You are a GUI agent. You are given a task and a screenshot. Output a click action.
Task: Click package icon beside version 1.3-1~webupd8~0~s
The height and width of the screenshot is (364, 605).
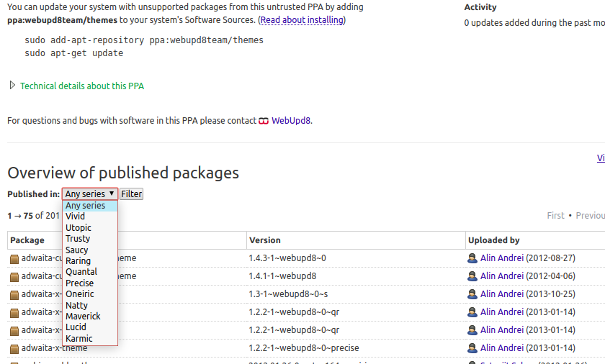(x=14, y=295)
